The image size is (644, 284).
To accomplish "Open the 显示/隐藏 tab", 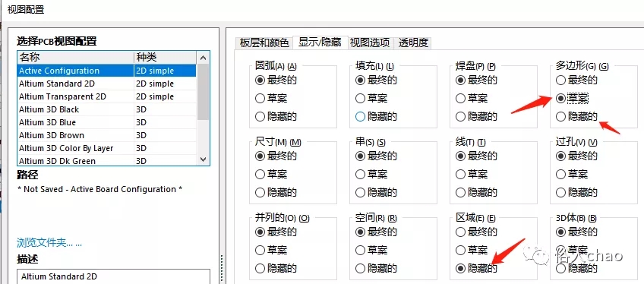I will point(320,43).
